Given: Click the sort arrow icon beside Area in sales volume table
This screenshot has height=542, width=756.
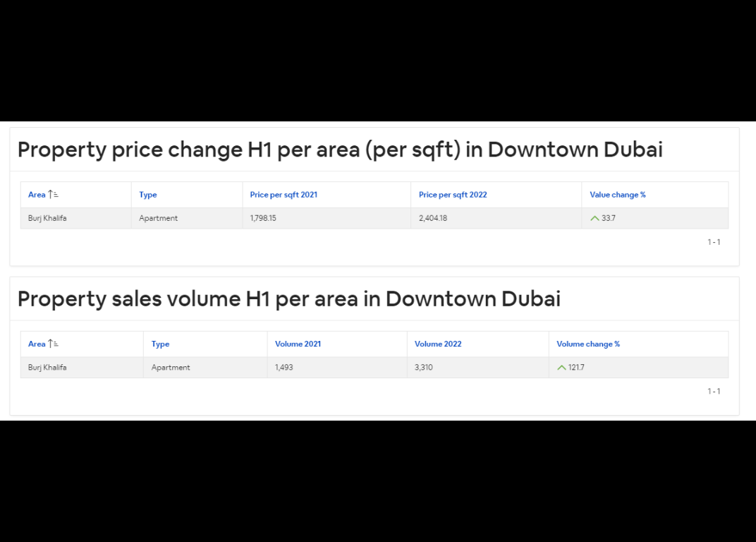Looking at the screenshot, I should 54,344.
